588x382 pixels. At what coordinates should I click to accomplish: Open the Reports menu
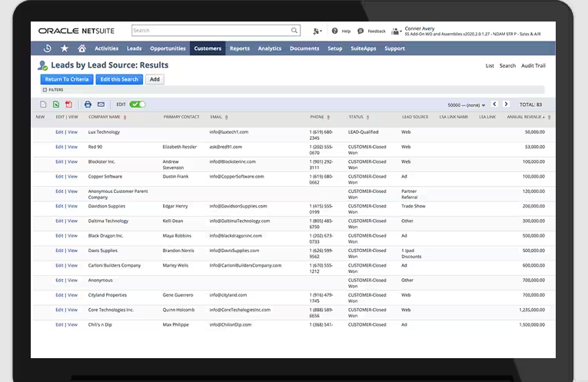[240, 48]
